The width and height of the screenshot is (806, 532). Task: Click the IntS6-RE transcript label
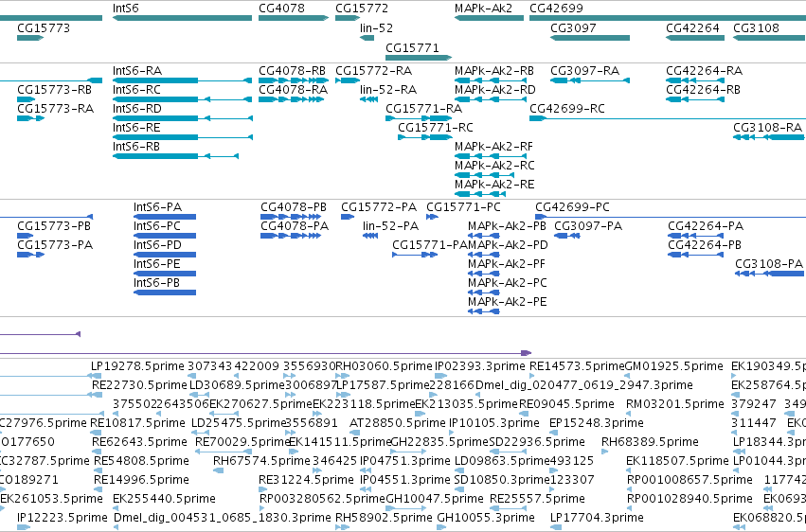(136, 128)
